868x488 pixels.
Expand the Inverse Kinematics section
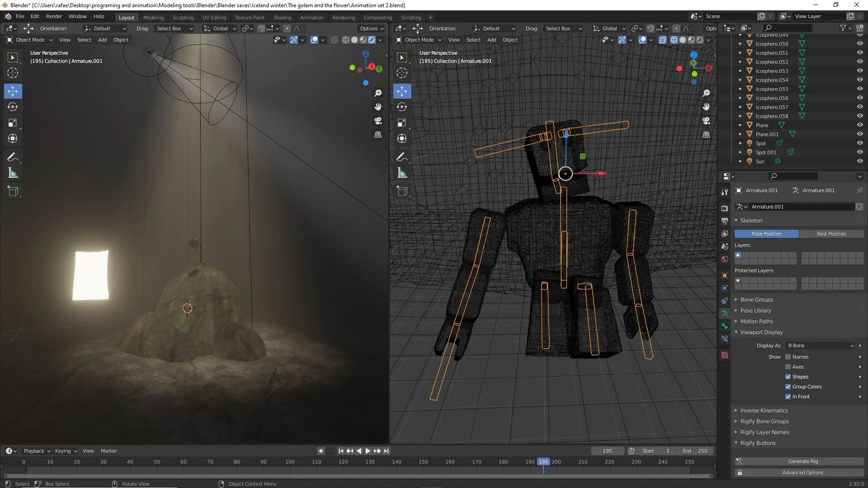(x=765, y=410)
